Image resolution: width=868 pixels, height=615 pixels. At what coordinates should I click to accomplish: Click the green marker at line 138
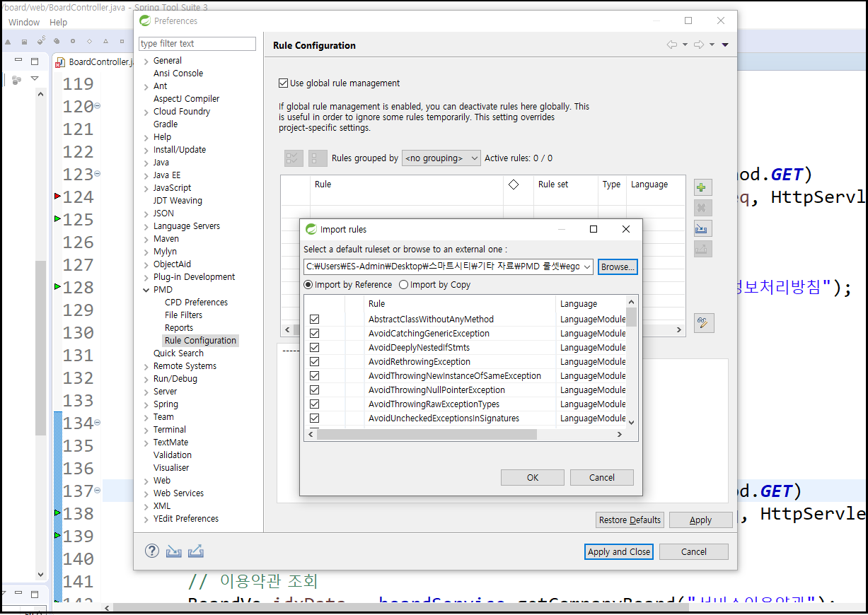point(58,512)
